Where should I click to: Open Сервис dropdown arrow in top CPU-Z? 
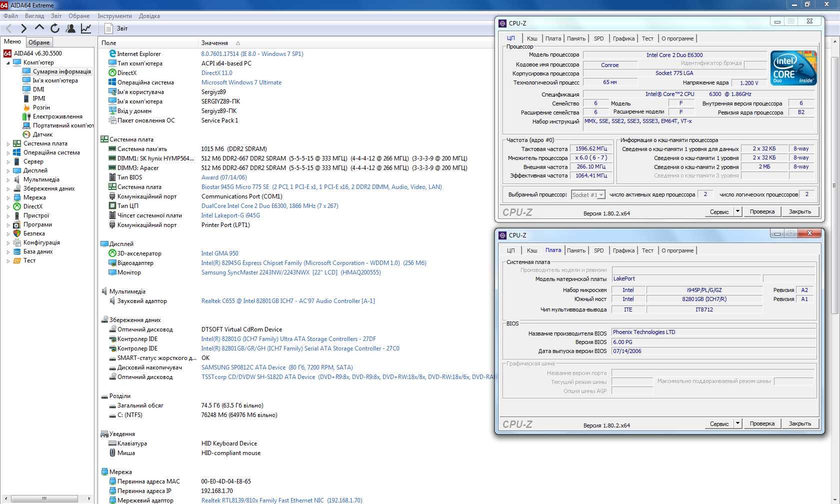click(737, 211)
